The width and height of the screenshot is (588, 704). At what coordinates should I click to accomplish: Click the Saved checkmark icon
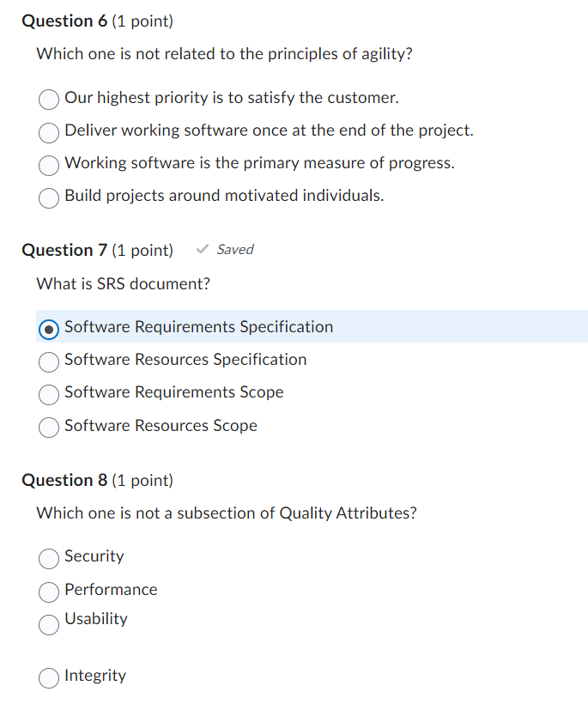203,249
